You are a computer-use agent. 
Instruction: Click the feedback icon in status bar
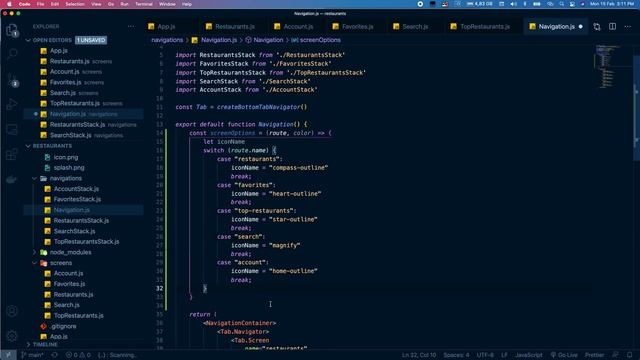(x=615, y=355)
